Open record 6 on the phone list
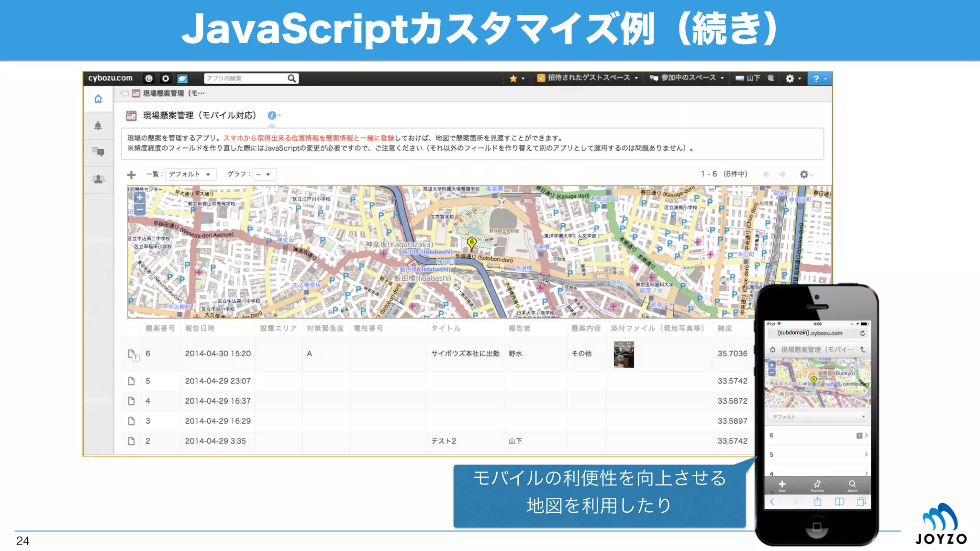 818,436
